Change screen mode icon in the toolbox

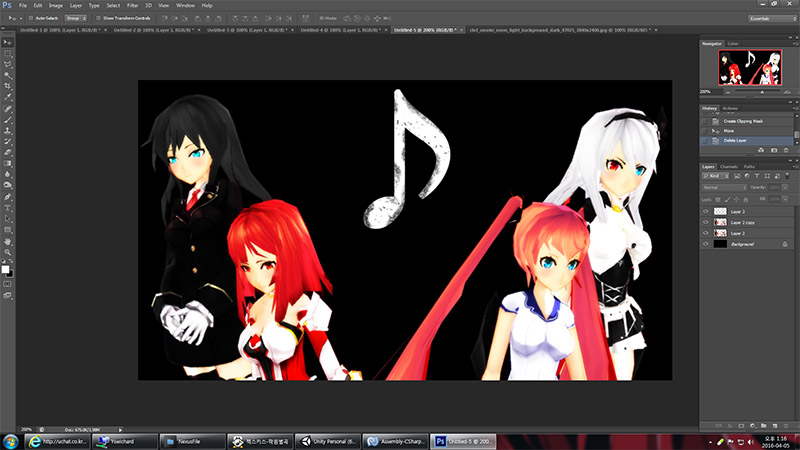tap(8, 295)
